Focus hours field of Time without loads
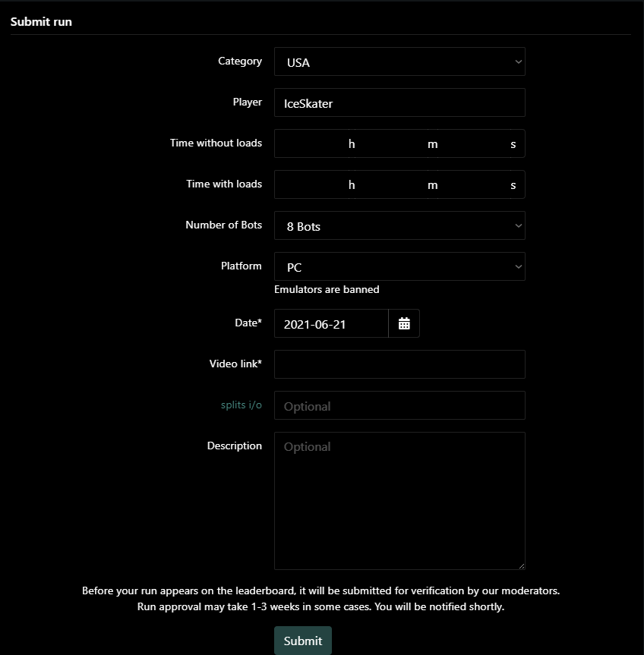This screenshot has height=655, width=644. (x=311, y=143)
